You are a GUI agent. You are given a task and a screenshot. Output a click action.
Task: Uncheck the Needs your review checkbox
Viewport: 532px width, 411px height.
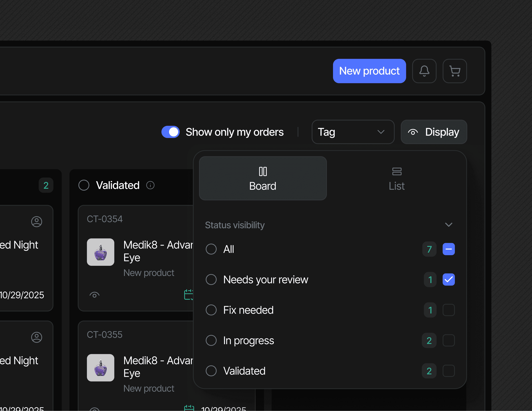point(448,280)
